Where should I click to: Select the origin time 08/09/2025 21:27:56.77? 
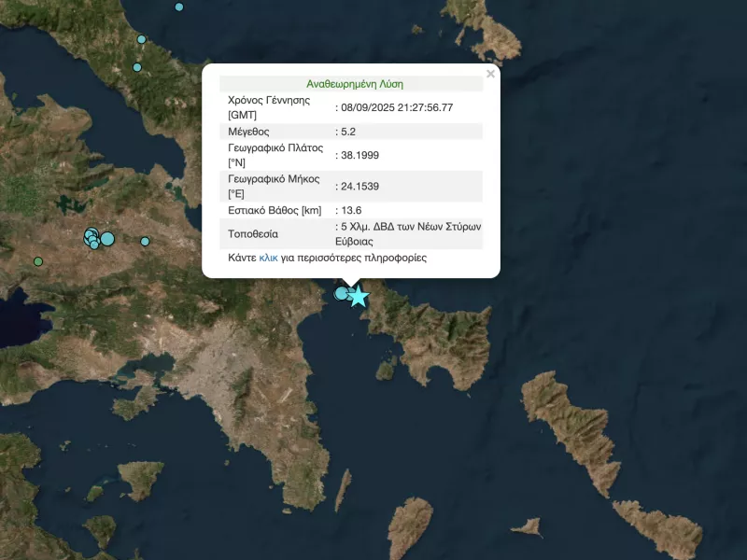pos(397,108)
